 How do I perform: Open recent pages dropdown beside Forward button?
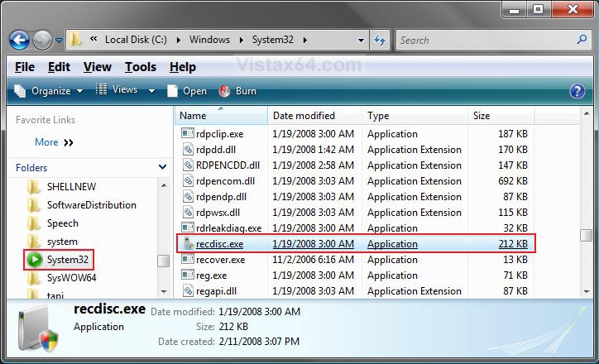pyautogui.click(x=59, y=40)
